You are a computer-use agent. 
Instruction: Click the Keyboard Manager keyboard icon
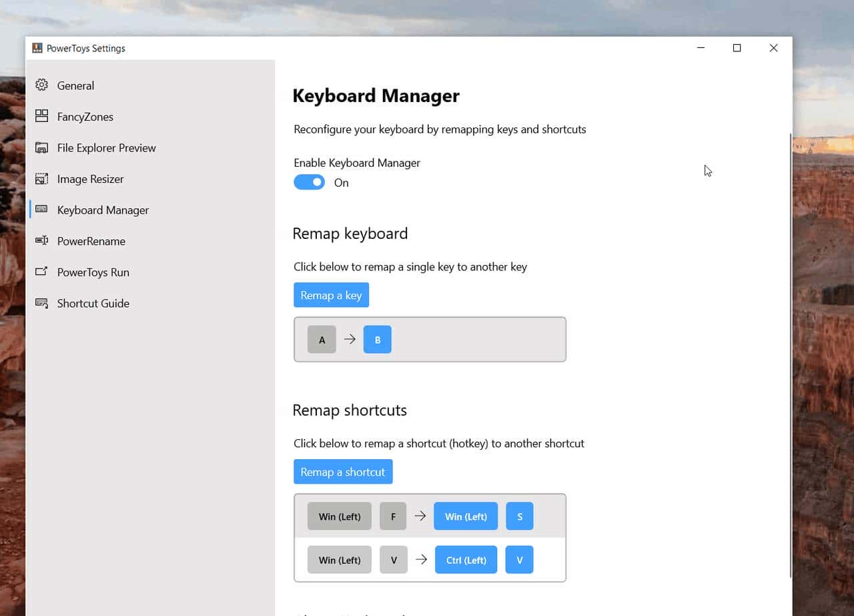41,210
